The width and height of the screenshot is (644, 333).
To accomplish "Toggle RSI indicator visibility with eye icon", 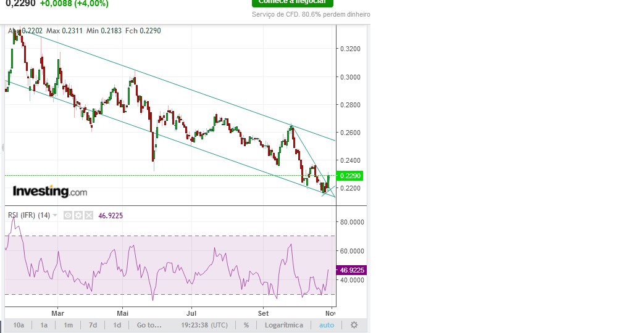I will [68, 215].
